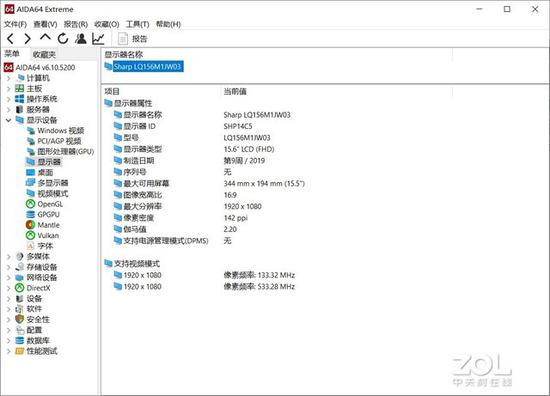
Task: Expand the 主板 tree node
Action: tap(9, 89)
